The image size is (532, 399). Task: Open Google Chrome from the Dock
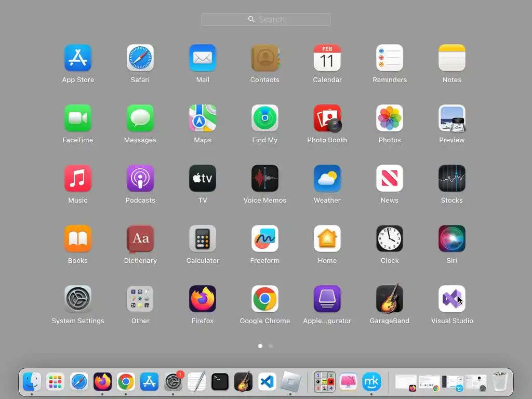coord(126,382)
